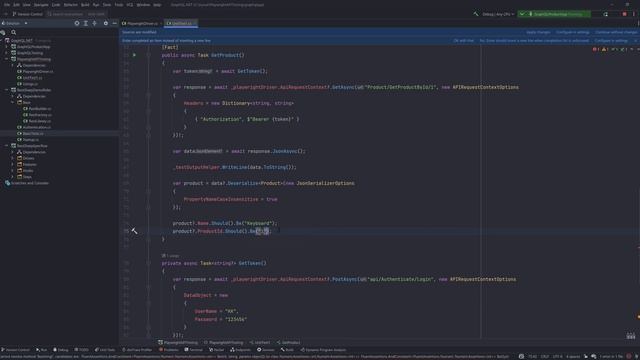The width and height of the screenshot is (640, 360).
Task: Select the UnitTest1.cs editor tab
Action: pos(181,23)
